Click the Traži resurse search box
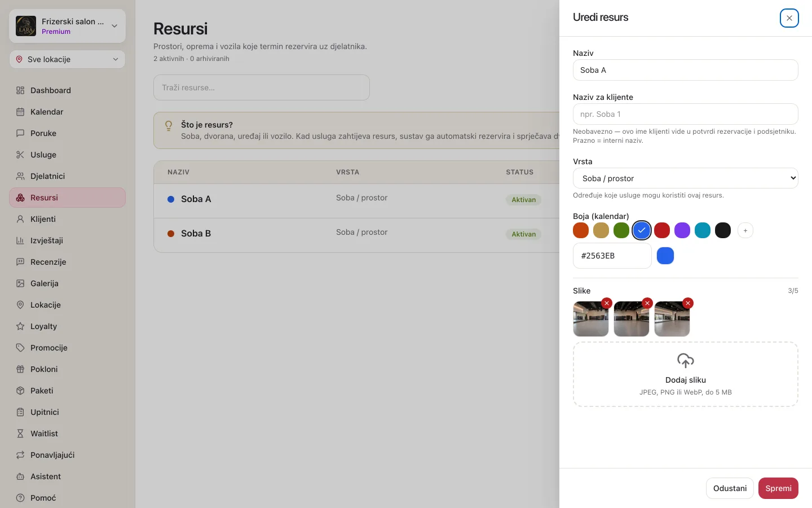The width and height of the screenshot is (812, 508). point(262,87)
